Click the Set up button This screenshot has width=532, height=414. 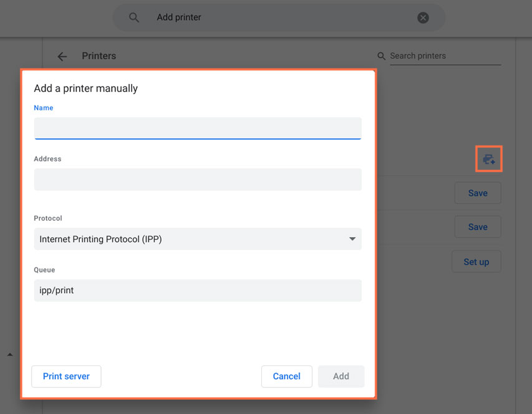pos(476,261)
